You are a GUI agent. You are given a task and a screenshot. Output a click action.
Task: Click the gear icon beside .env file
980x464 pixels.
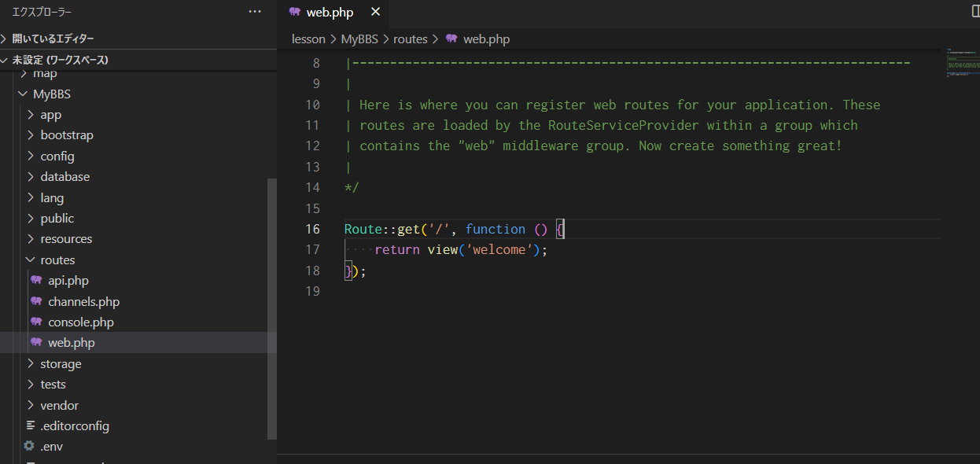tap(29, 446)
